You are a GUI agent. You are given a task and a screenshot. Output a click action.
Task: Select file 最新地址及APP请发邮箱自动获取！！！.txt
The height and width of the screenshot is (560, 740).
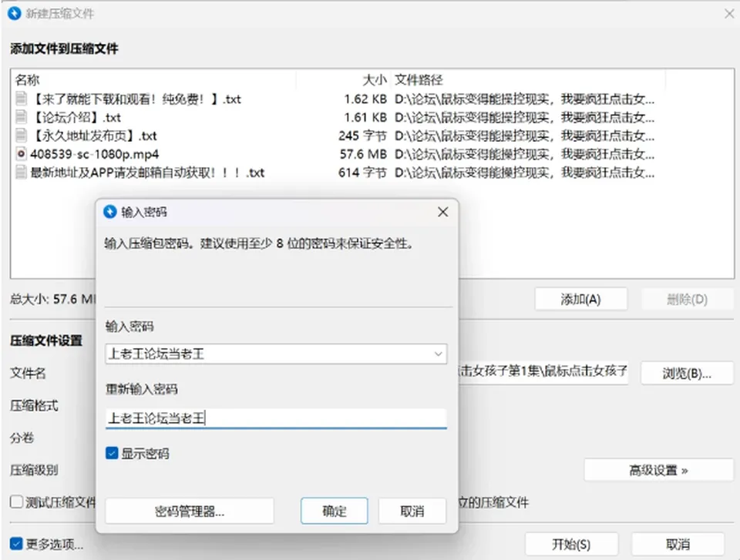pos(147,173)
